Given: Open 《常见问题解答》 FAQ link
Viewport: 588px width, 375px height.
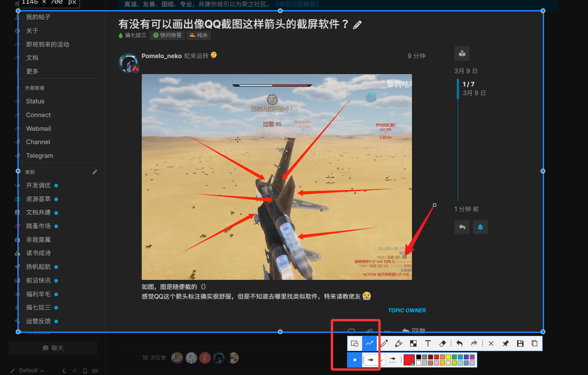Looking at the screenshot, I should coord(297,4).
